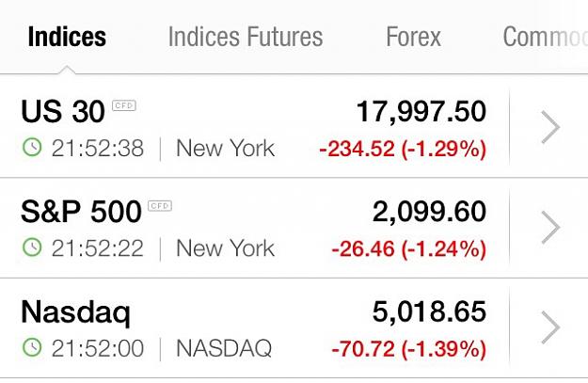Click the Nasdaq price 5,018.65
Screen dimensions: 588x383
click(429, 311)
